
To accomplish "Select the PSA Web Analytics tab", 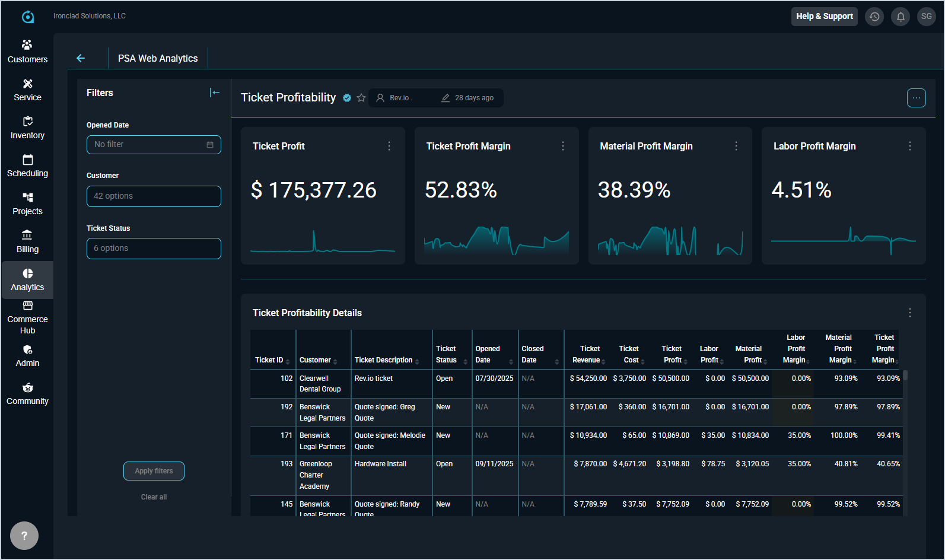I will 158,58.
